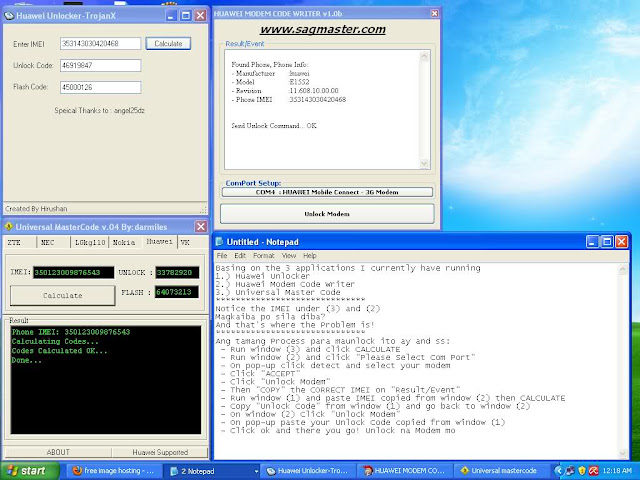Click 'Send Unlock Command... OK' line in Result/Event
The image size is (640, 480).
click(x=274, y=126)
